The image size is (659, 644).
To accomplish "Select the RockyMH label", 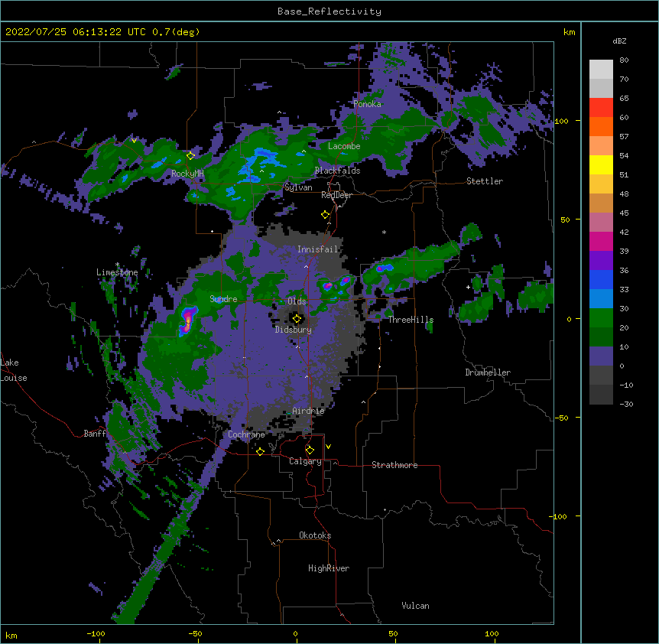I will 187,174.
